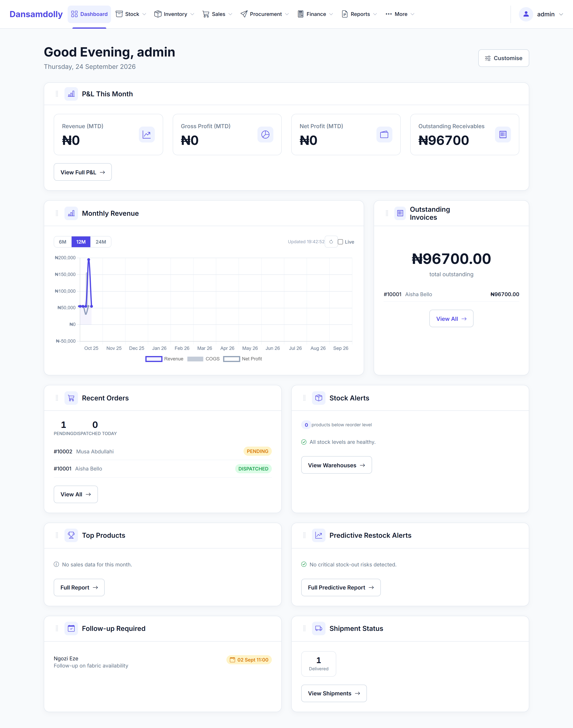This screenshot has height=728, width=573.
Task: Click the Outstanding Receivables invoice icon
Action: coord(503,135)
